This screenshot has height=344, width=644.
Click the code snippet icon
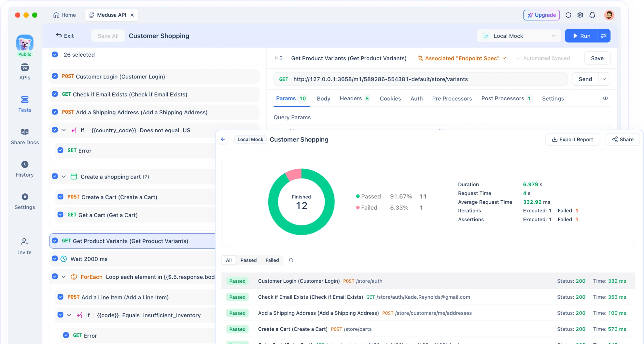[x=605, y=98]
